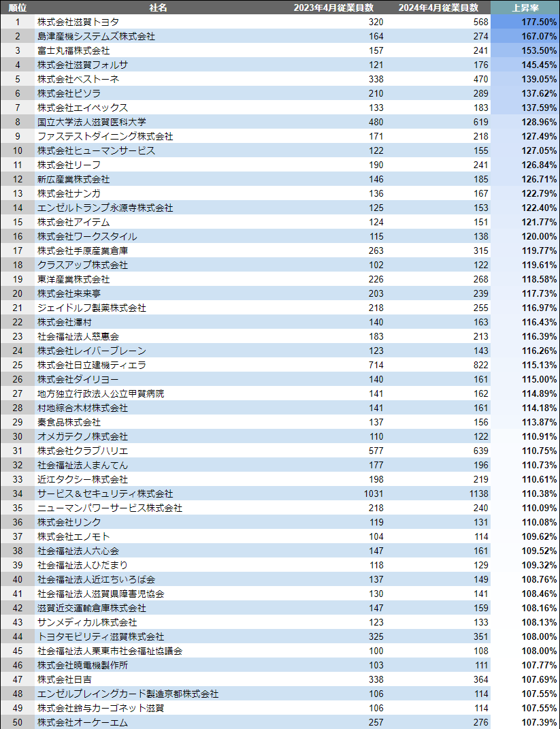Image resolution: width=560 pixels, height=729 pixels.
Task: Select オメガテクノ株式会社 cell
Action: pos(159,436)
